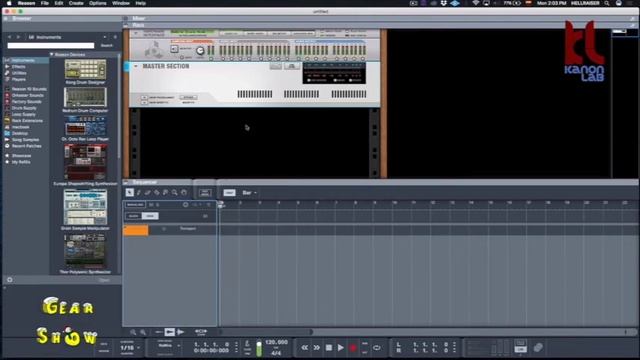Open Recent Patches in browser

(x=27, y=146)
